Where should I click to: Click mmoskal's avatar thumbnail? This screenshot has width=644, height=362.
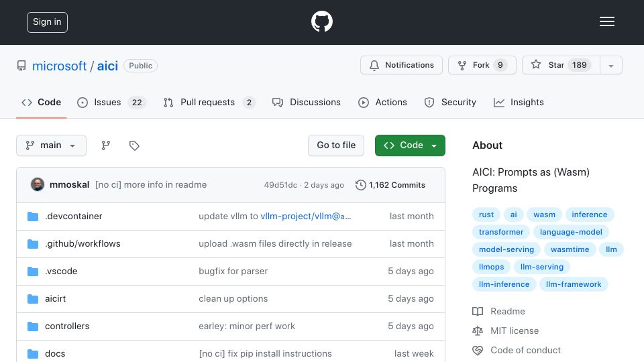38,185
